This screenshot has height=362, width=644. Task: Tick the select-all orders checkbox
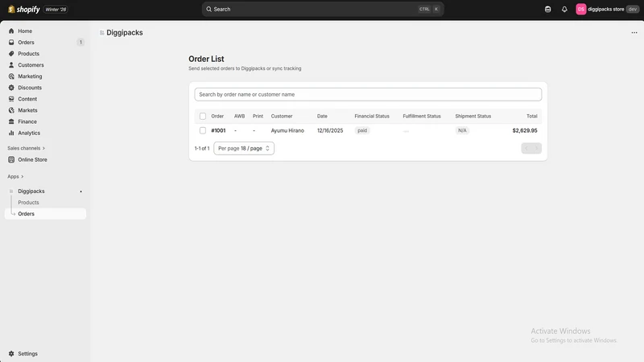click(x=203, y=116)
